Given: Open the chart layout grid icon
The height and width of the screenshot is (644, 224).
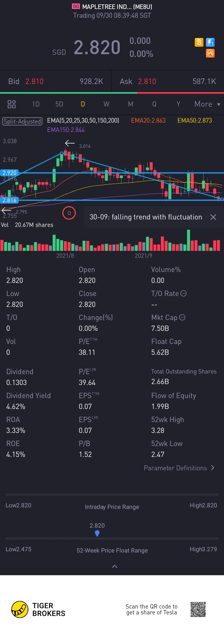Looking at the screenshot, I should 12,104.
